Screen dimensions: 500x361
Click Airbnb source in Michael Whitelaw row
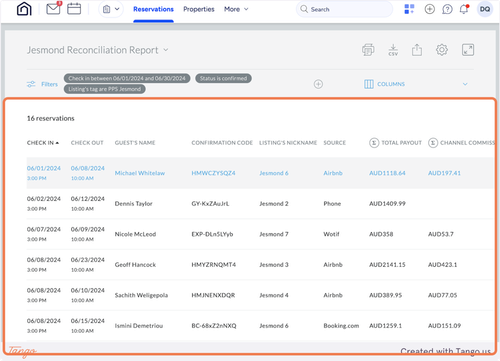333,173
